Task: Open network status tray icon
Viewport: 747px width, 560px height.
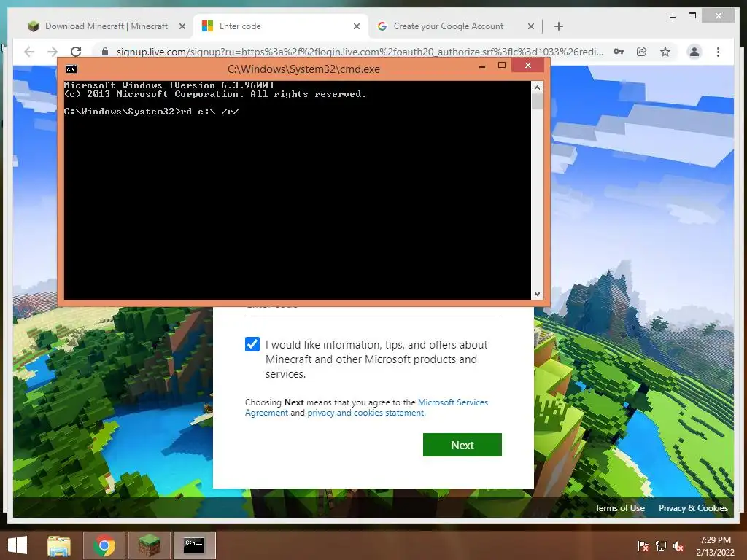Action: (660, 546)
